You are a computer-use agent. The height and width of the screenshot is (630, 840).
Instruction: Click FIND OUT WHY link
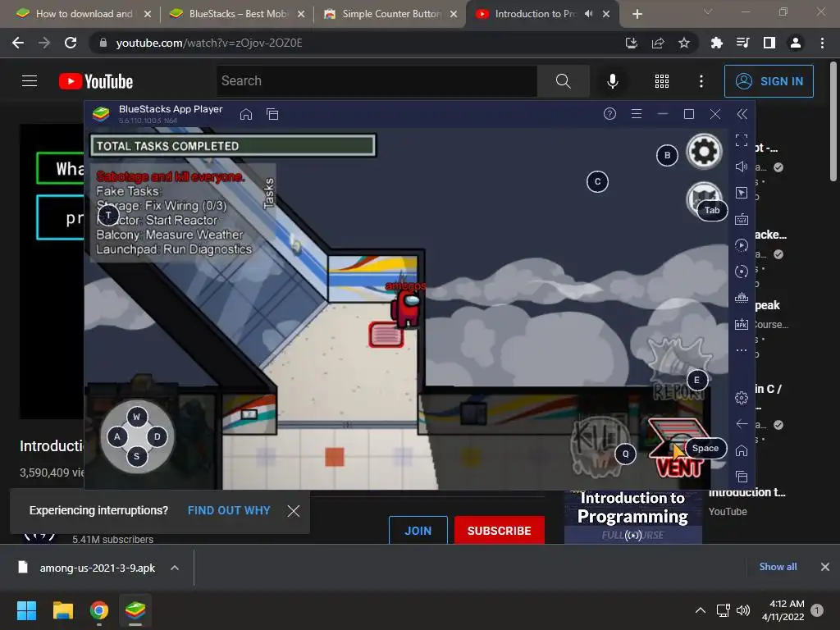point(229,510)
